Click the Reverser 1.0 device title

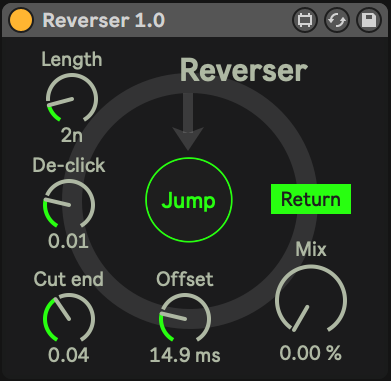coord(104,20)
